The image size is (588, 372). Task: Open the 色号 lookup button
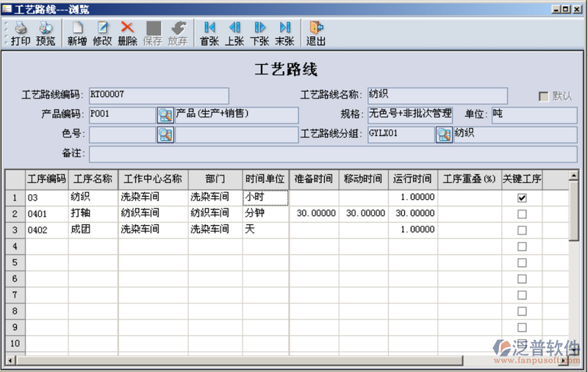165,134
